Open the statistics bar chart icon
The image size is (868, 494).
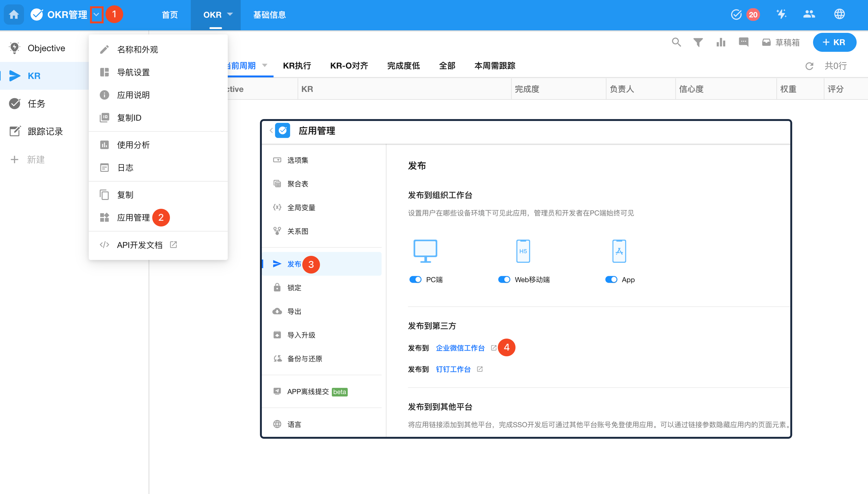tap(720, 42)
